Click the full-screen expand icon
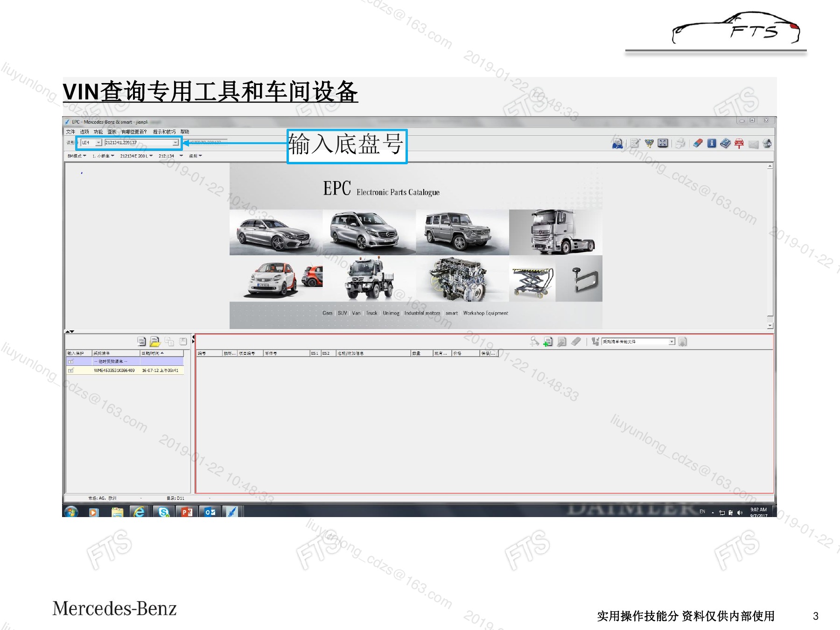This screenshot has width=840, height=630. click(663, 143)
